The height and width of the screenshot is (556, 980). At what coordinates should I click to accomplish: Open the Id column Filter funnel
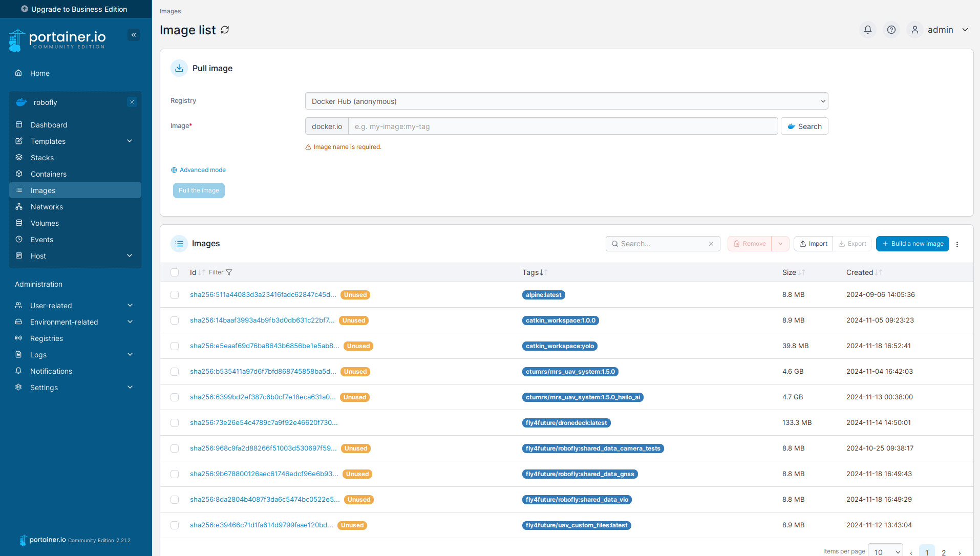pyautogui.click(x=229, y=272)
